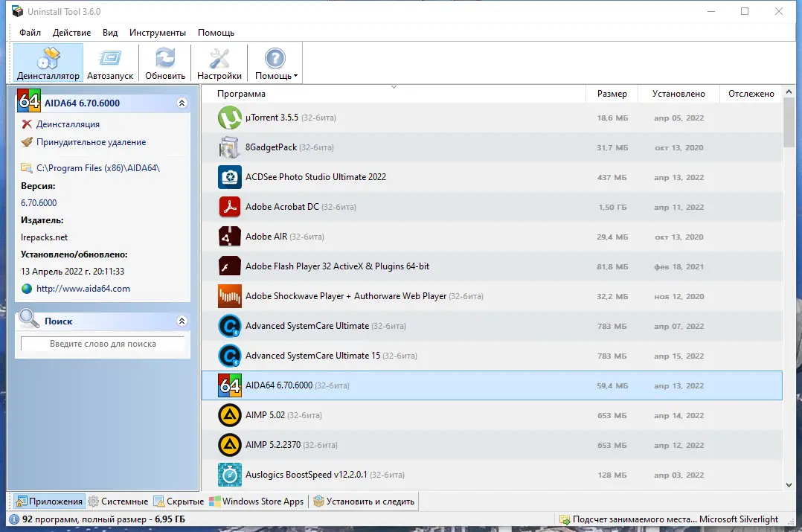The width and height of the screenshot is (802, 532).
Task: Click Принудительное удаление forced removal link
Action: [x=91, y=142]
